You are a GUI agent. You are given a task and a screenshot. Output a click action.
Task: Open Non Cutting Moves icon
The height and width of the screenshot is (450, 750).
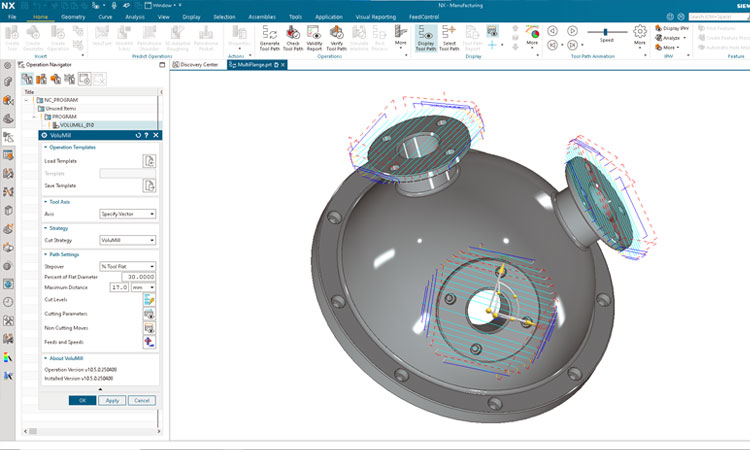[x=149, y=327]
